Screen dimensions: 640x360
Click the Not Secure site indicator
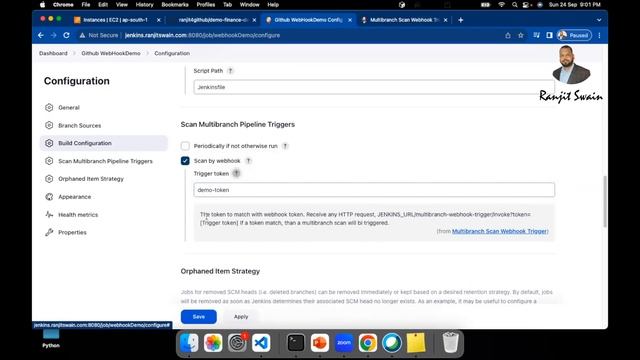[99, 36]
